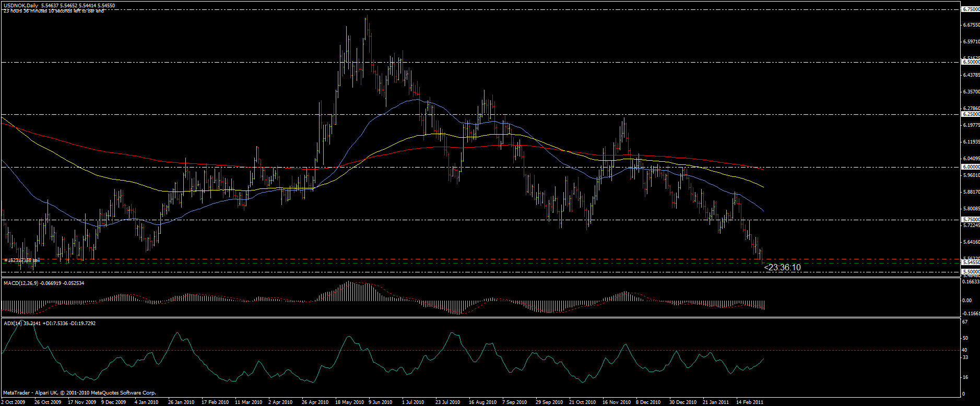980x406 pixels.
Task: Click the ADX scale value 16
Action: tap(965, 377)
